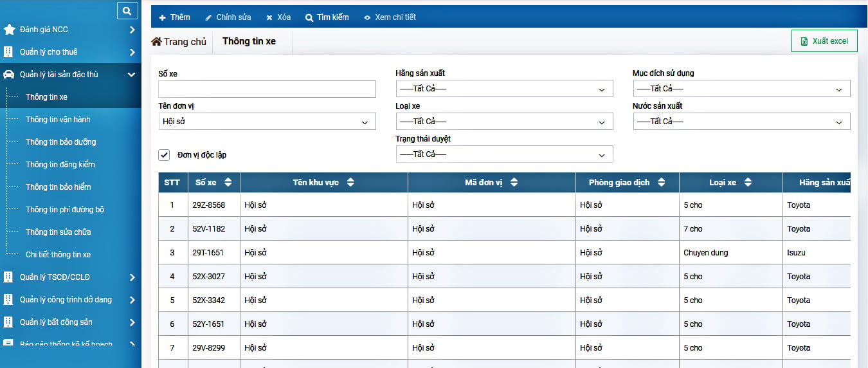The image size is (868, 368).
Task: Uncheck the Đơn vị độc lập checkbox
Action: 164,155
